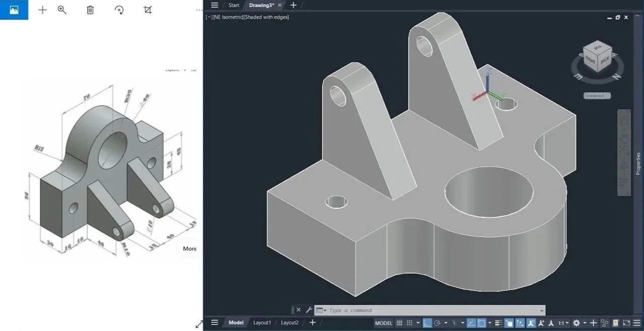Close the Drawing3* tab
644x331 pixels.
coord(280,5)
